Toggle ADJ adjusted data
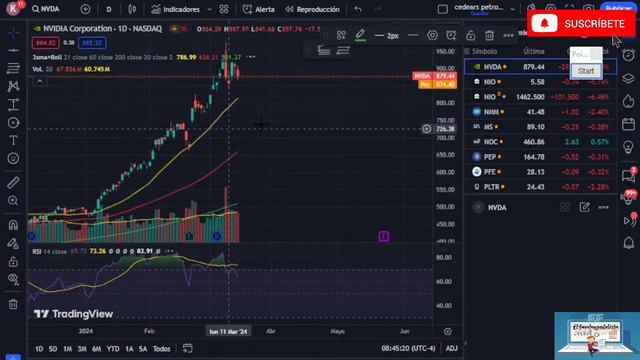Viewport: 640px width, 360px height. [x=451, y=348]
